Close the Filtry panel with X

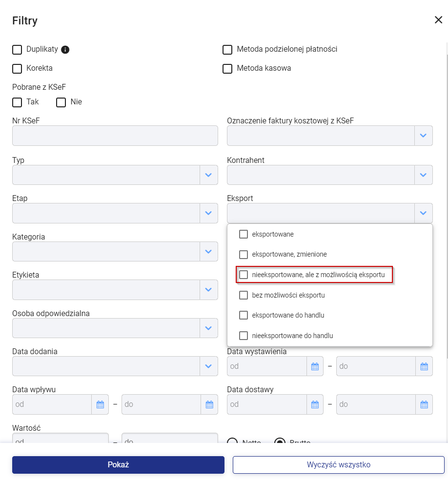coord(438,20)
